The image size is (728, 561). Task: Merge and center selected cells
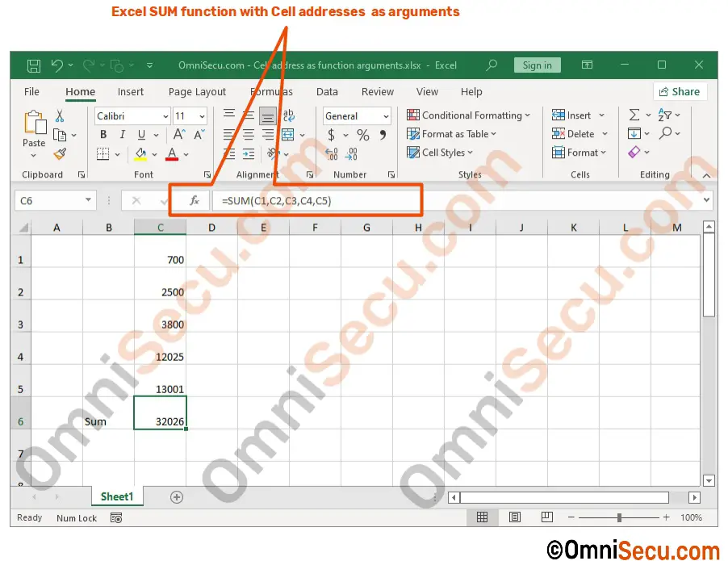pyautogui.click(x=288, y=135)
